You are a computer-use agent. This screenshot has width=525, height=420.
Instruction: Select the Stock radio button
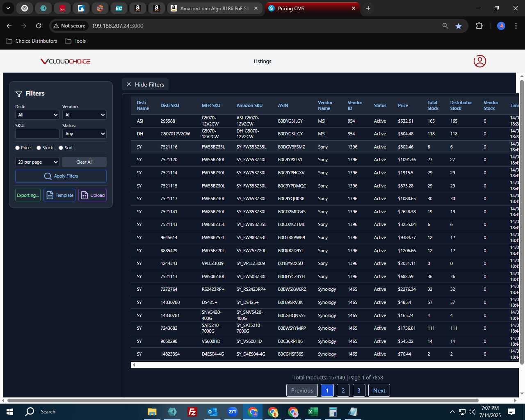(39, 148)
